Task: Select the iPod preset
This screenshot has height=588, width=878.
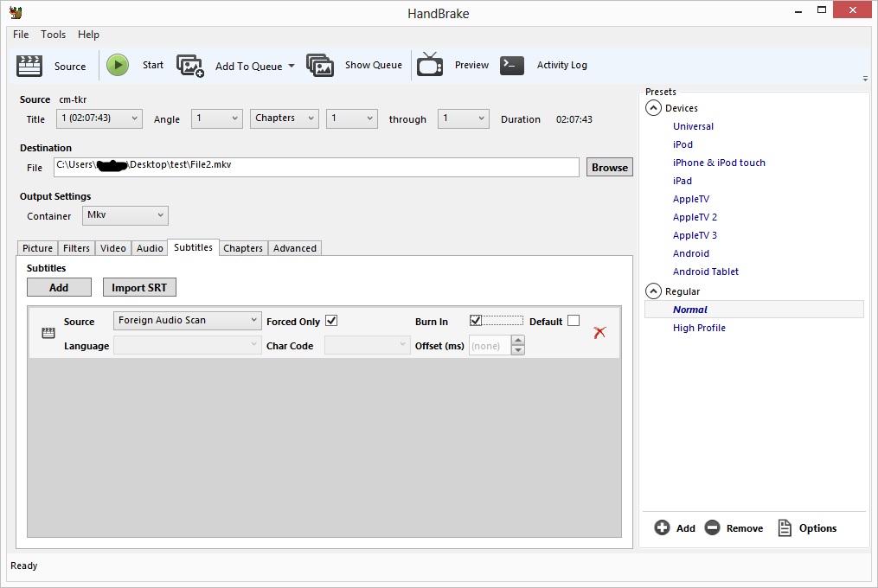Action: [683, 144]
